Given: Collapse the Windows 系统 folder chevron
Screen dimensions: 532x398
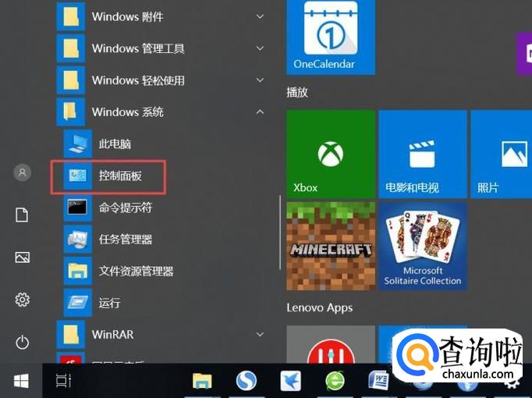Looking at the screenshot, I should click(x=261, y=112).
